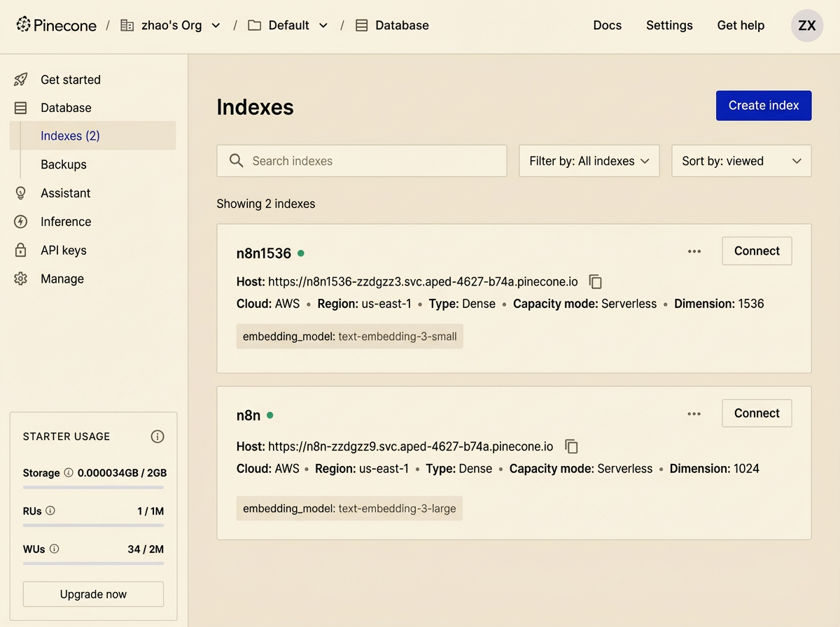
Task: Open more options for n8n1536 index
Action: click(694, 251)
